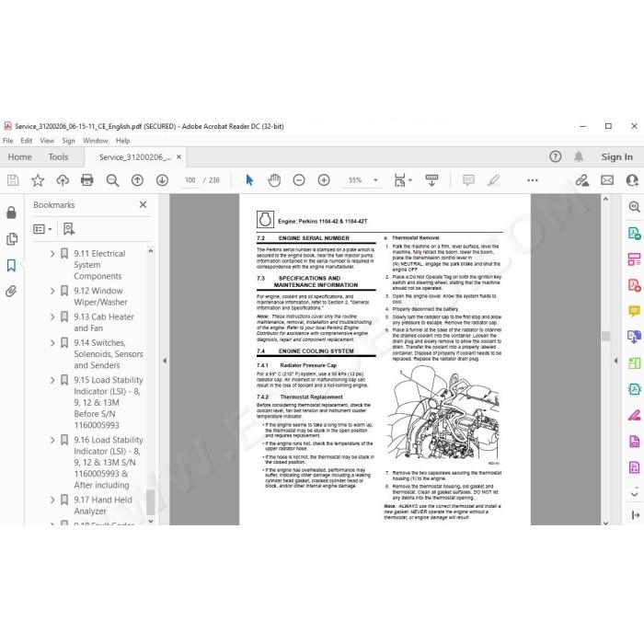Viewport: 644px width, 644px height.
Task: Expand 9.11 Electrical System Components
Action: click(x=52, y=254)
